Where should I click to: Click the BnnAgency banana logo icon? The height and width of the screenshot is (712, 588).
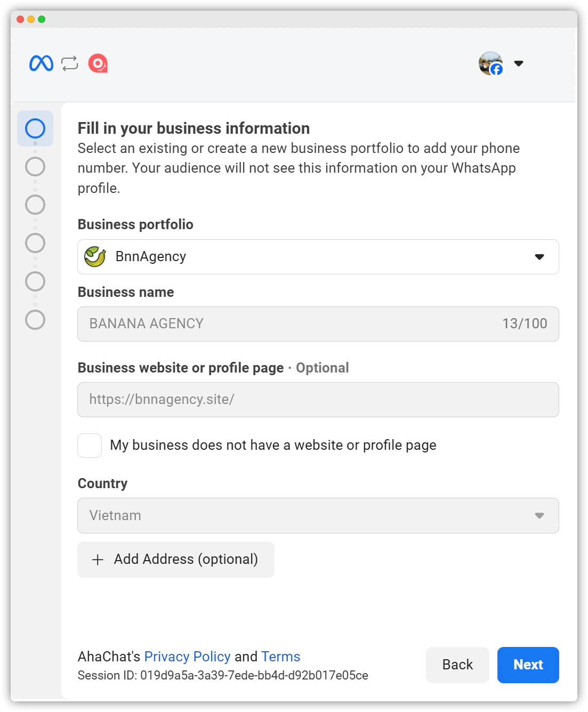95,257
